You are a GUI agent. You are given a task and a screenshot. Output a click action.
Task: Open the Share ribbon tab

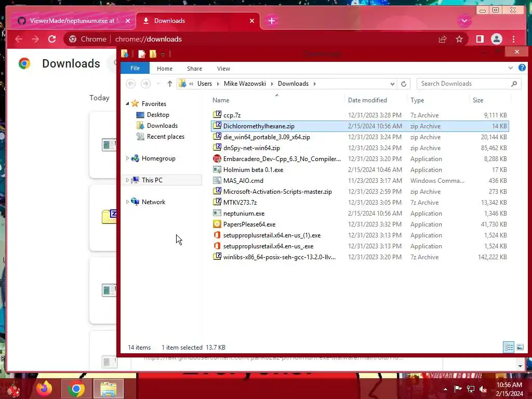[194, 69]
